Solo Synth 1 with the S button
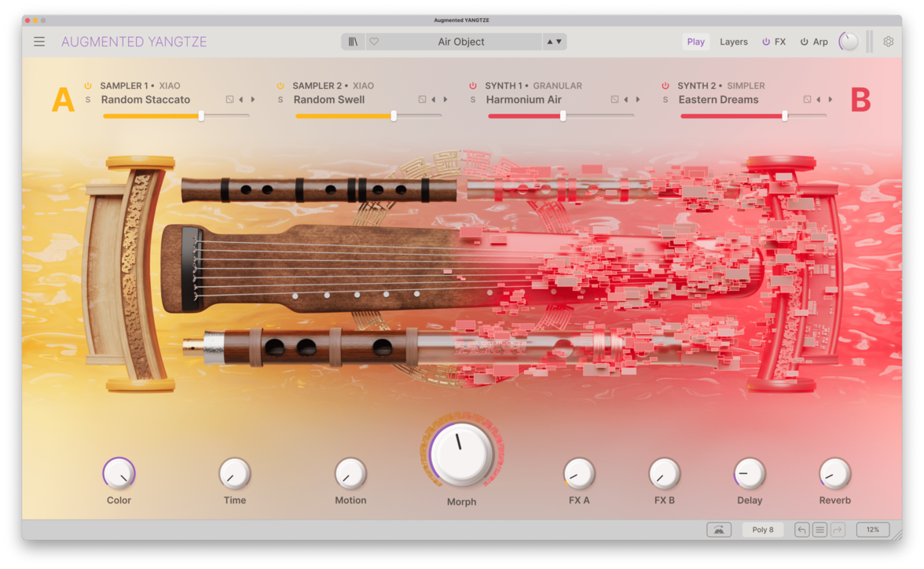The height and width of the screenshot is (569, 924). 473,100
